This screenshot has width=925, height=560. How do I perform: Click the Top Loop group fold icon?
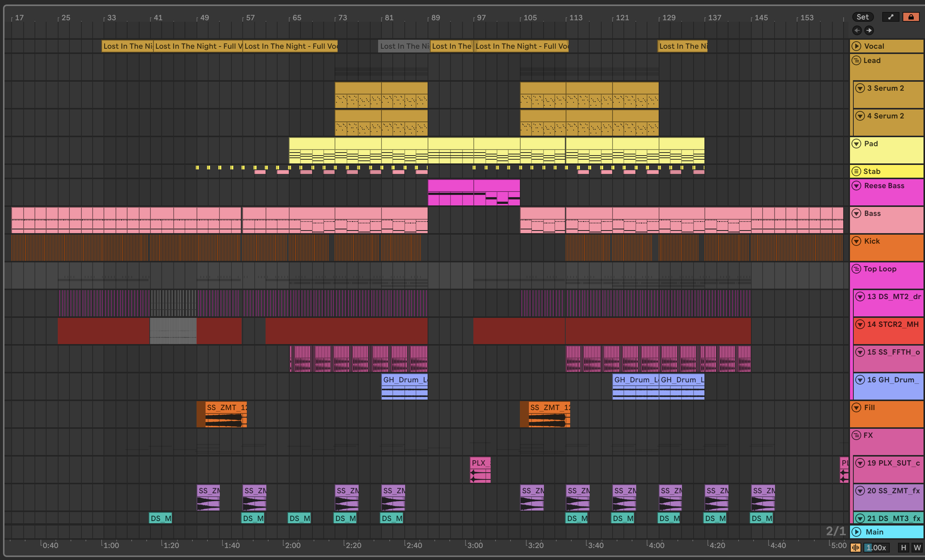(x=856, y=269)
